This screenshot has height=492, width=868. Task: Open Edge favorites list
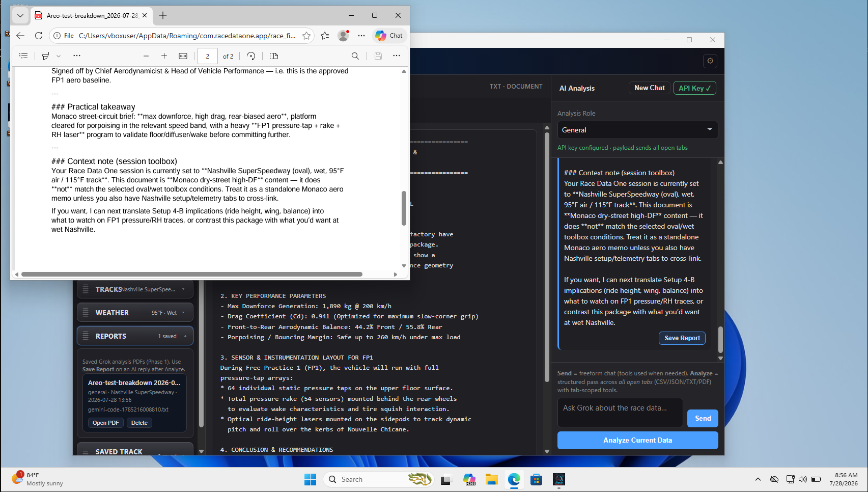point(325,36)
